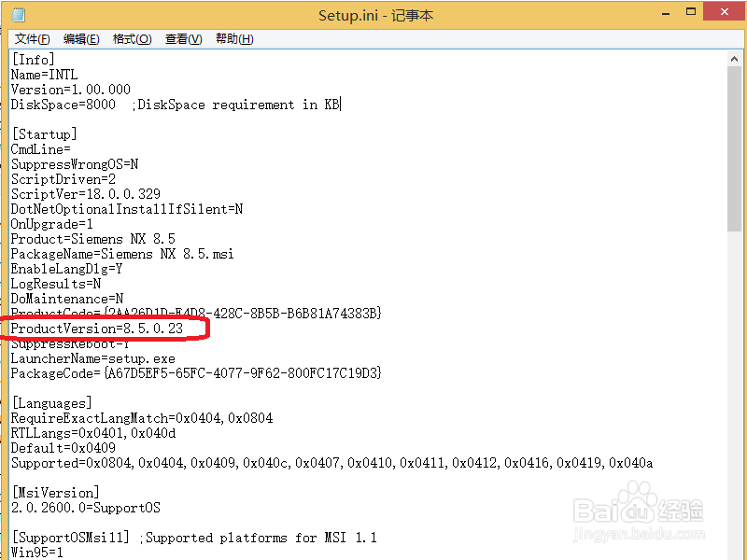Viewport: 747px width, 560px height.
Task: Click the DoMaintenance=N line
Action: click(67, 299)
